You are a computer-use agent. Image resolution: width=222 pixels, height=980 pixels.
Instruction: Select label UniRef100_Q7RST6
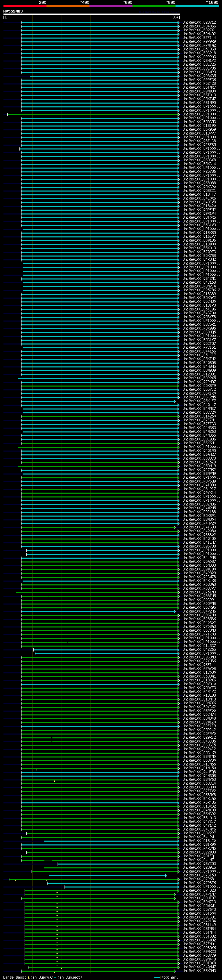click(x=199, y=883)
